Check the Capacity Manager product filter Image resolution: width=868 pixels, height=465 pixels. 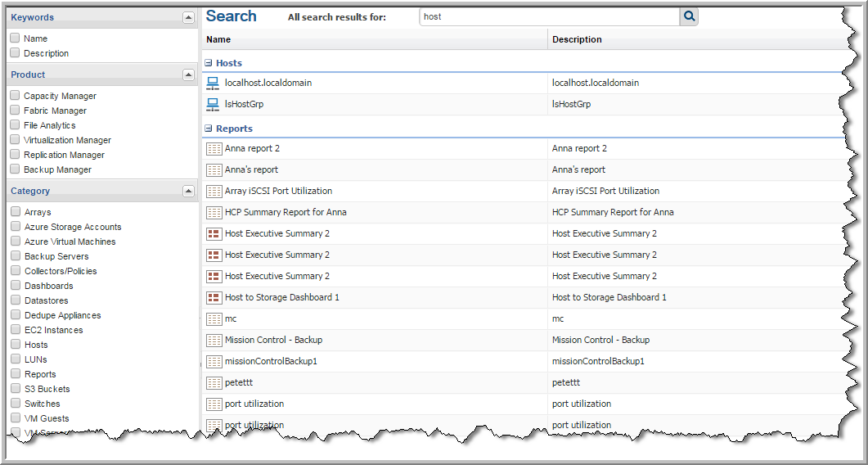[x=15, y=96]
